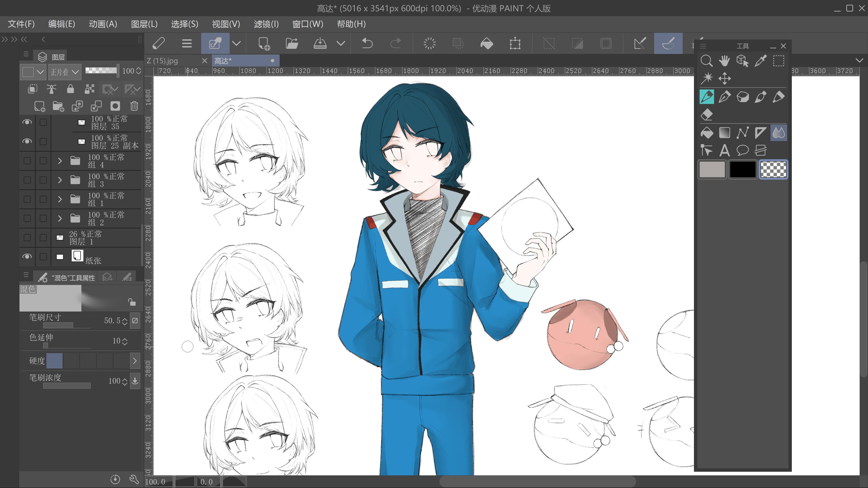
Task: Click the delete layer trash icon
Action: [134, 106]
